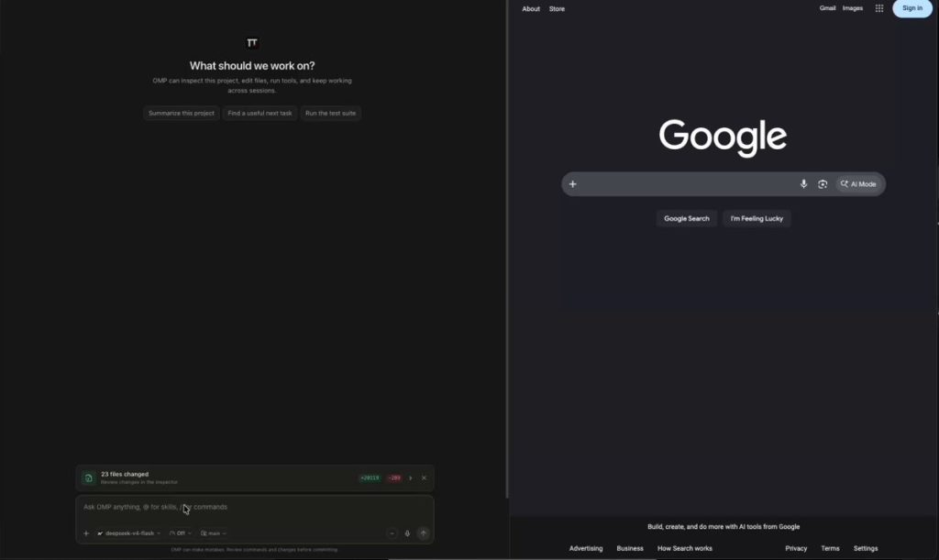Click the microphone icon in OMP prompt
Viewport: 939px width, 560px height.
pos(407,533)
